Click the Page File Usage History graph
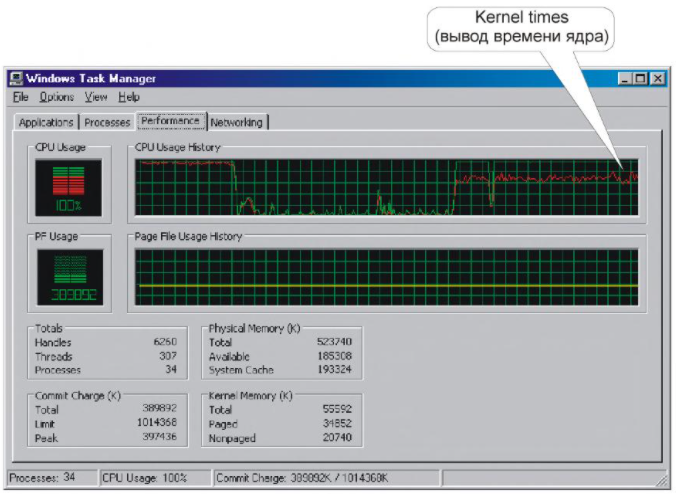Image resolution: width=676 pixels, height=494 pixels. (x=386, y=277)
